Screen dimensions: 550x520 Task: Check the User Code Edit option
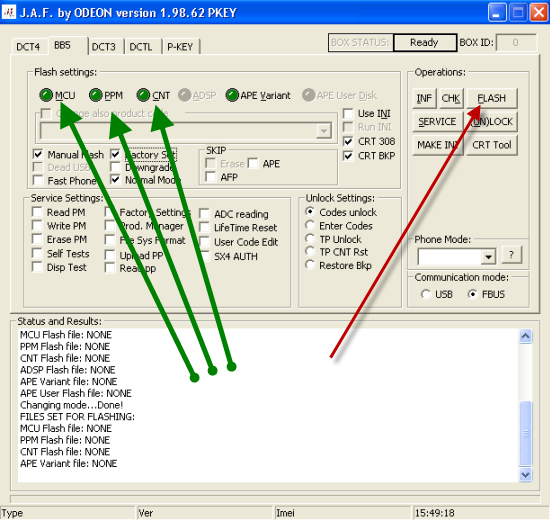[x=204, y=242]
